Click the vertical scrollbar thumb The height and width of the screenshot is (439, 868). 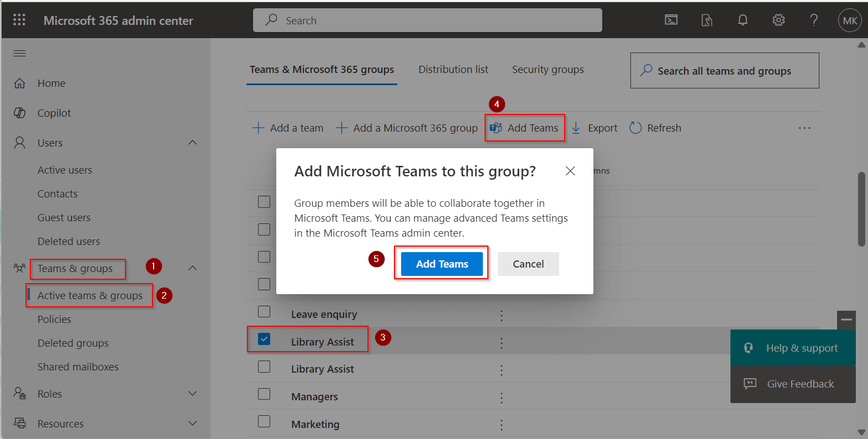tap(861, 209)
